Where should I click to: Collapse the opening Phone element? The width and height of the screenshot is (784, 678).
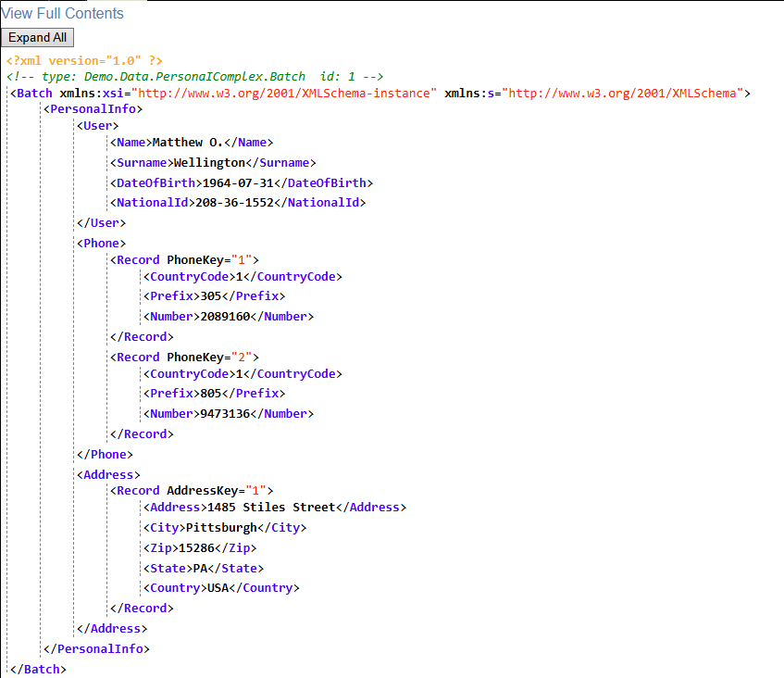[101, 244]
